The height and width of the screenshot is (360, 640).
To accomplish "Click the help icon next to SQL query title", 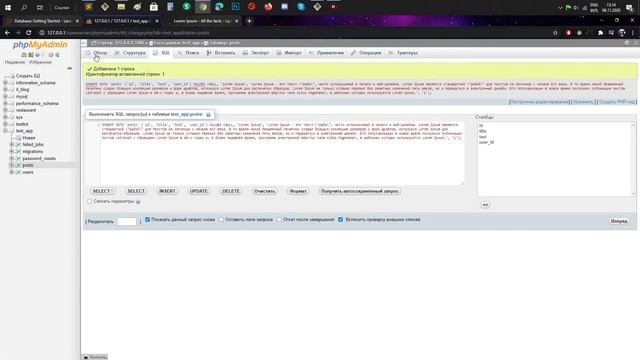I will [x=208, y=115].
